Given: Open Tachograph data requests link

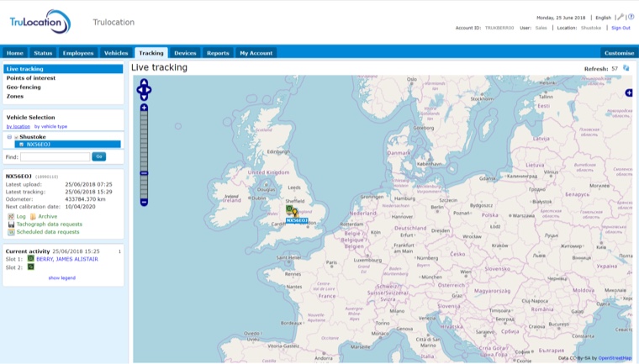Looking at the screenshot, I should [x=48, y=224].
